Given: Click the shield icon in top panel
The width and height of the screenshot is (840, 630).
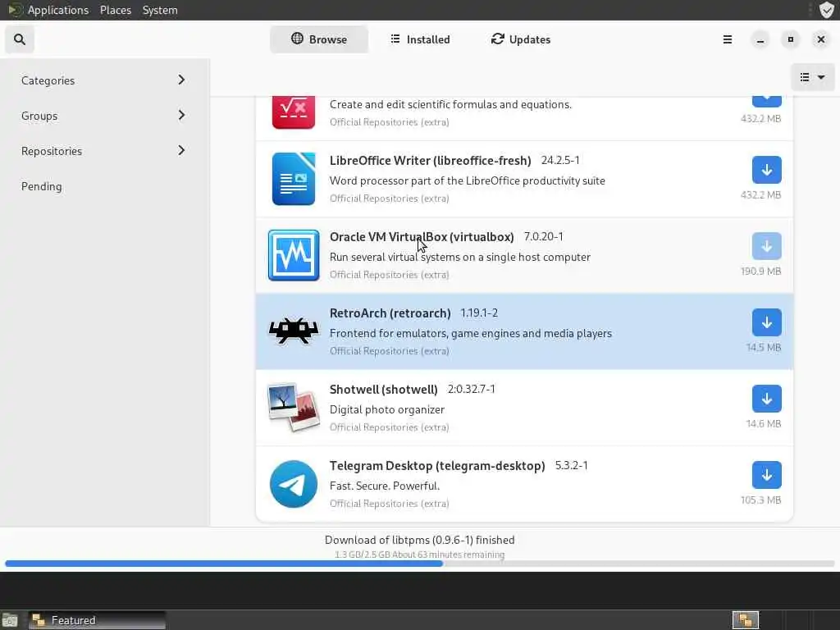Looking at the screenshot, I should coord(827,10).
